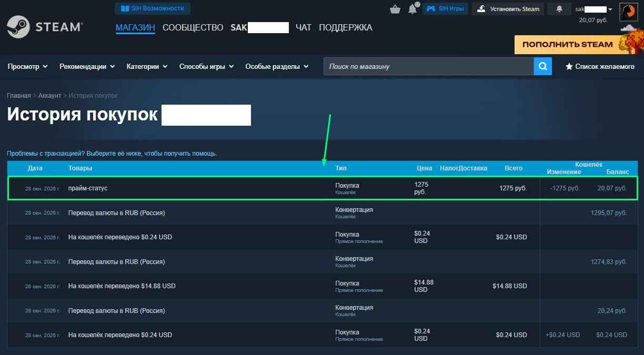
Task: Expand the Особые разделы dropdown
Action: [x=277, y=67]
